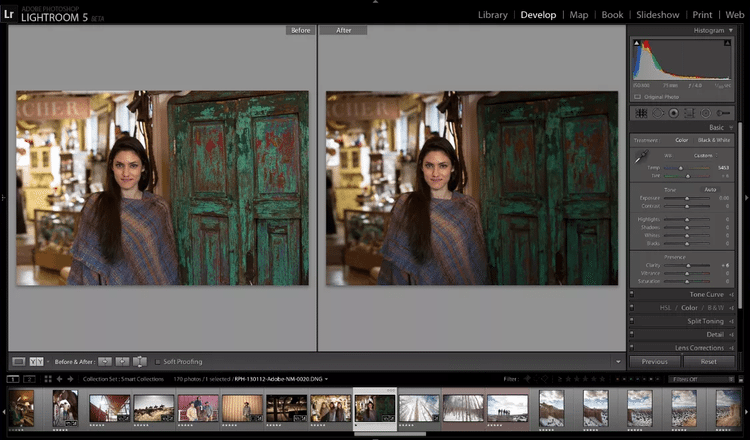Click the Auto tone button

point(710,189)
